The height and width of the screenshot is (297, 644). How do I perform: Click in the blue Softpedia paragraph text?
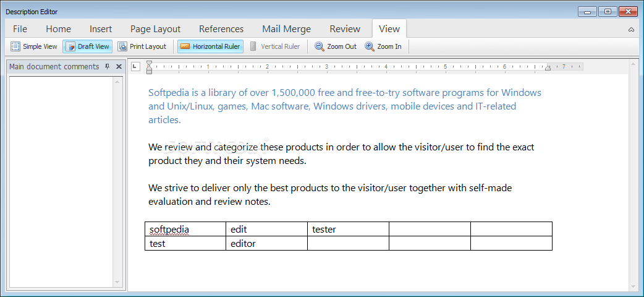pos(345,106)
